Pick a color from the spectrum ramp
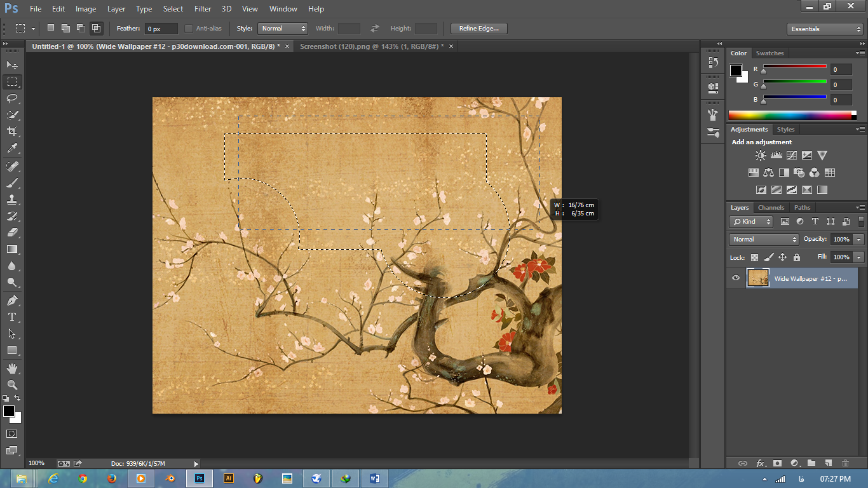The image size is (868, 488). 792,115
